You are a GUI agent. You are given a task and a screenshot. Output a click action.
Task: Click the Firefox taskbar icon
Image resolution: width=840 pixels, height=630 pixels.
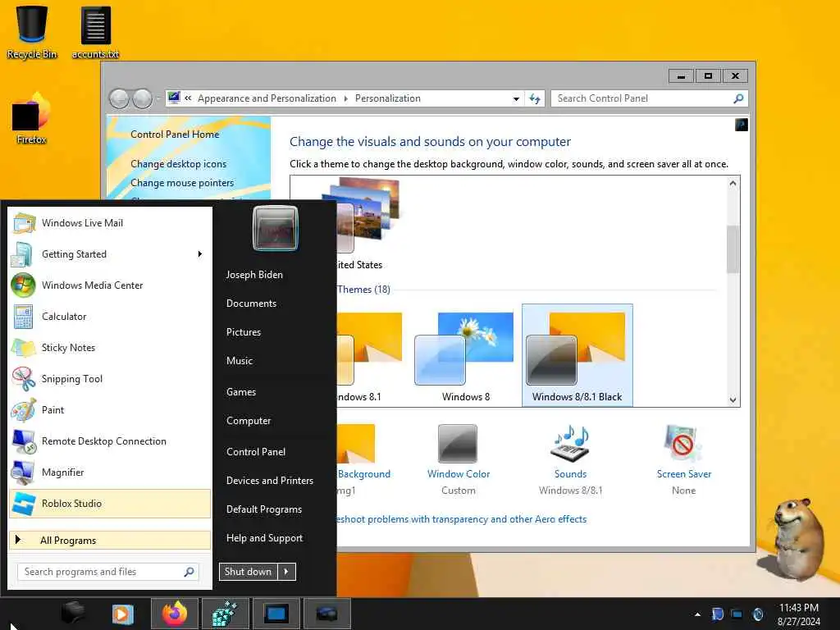coord(175,614)
